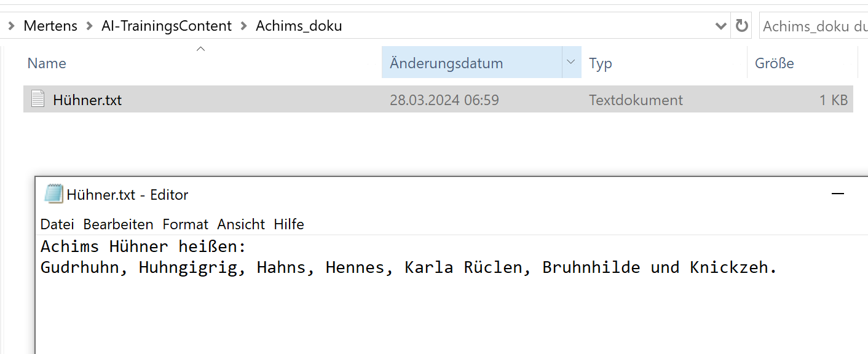Open the Änderungsdatum column filter dropdown
Image resolution: width=868 pixels, height=354 pixels.
pos(571,63)
